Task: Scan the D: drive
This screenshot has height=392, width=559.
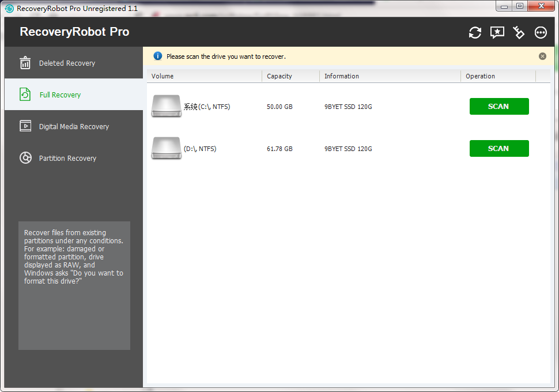Action: tap(498, 148)
